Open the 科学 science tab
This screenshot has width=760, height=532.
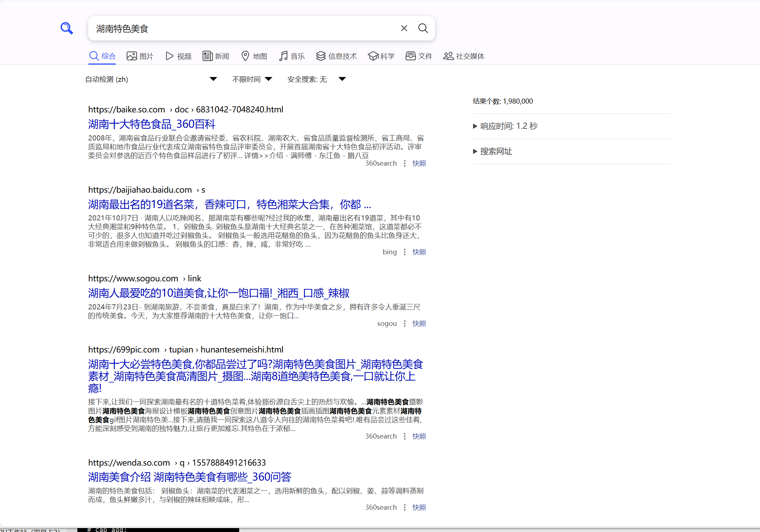coord(381,56)
